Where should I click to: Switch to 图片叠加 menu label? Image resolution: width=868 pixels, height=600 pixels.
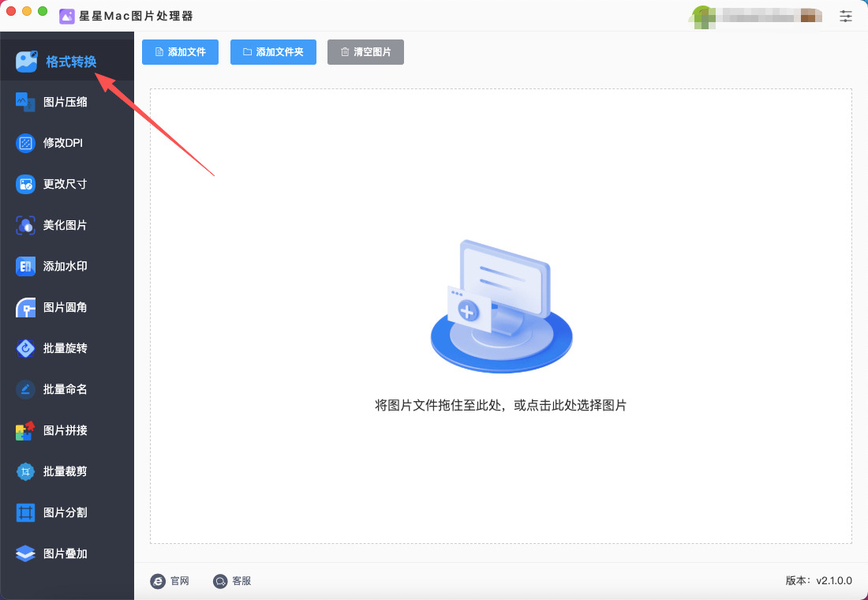click(65, 553)
